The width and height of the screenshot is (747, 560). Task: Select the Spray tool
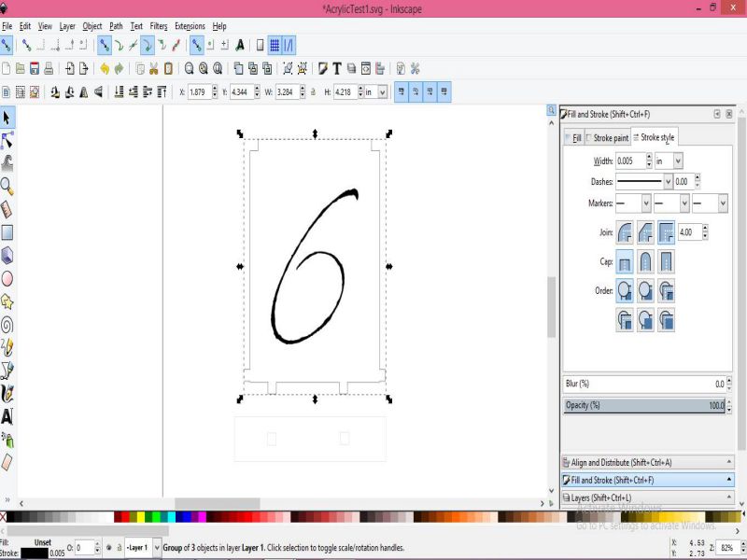click(7, 440)
